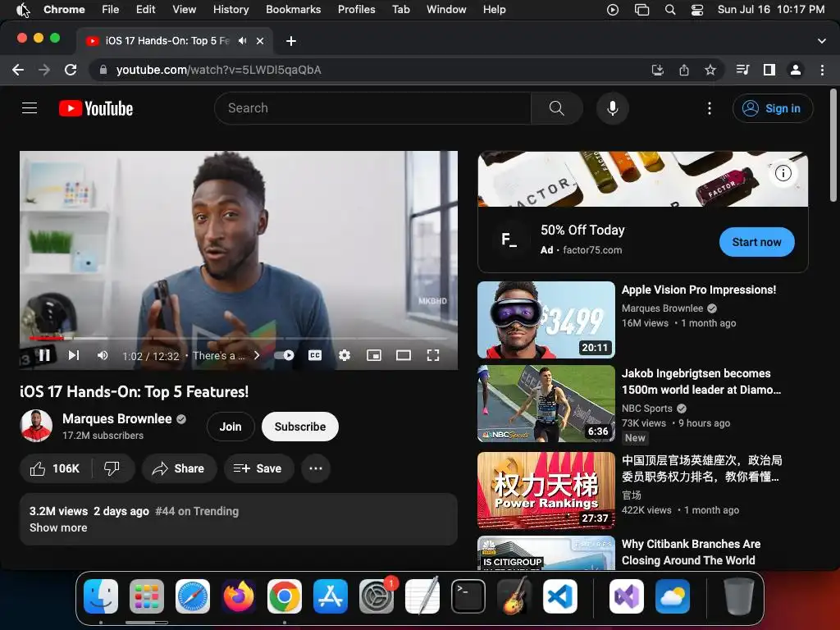This screenshot has height=630, width=840.
Task: Enter full screen mode icon
Action: click(433, 355)
